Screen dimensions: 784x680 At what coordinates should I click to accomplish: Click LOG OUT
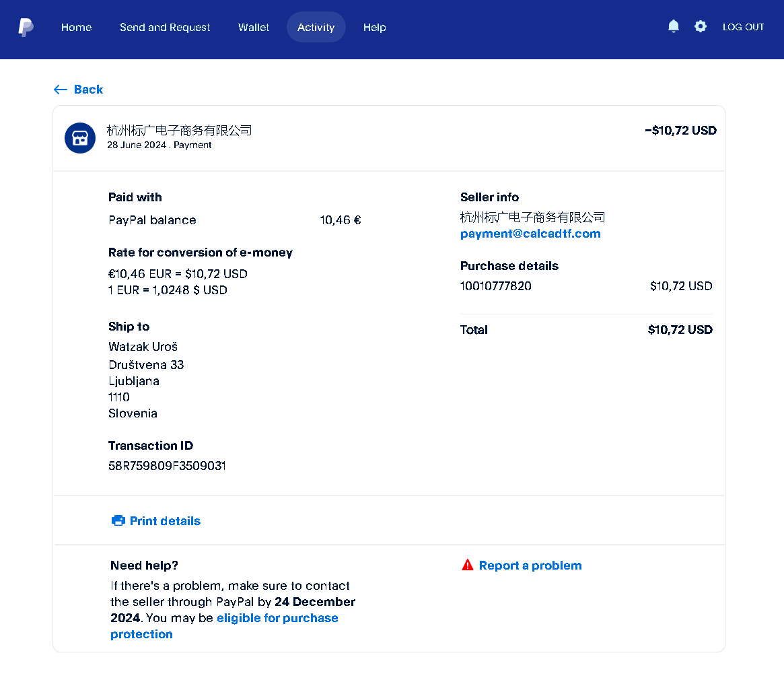tap(743, 27)
